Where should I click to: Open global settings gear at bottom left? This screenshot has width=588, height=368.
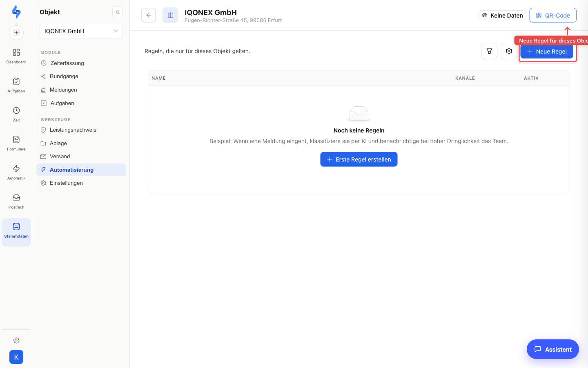16,340
